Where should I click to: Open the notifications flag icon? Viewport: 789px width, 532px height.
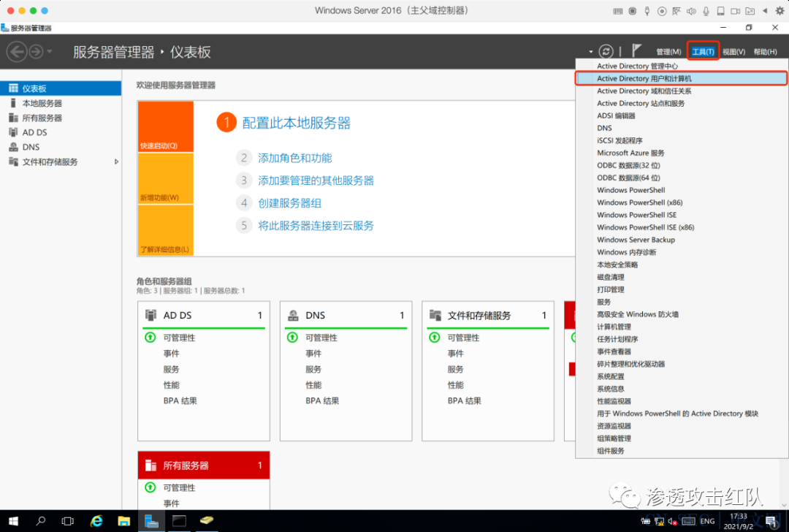pyautogui.click(x=636, y=50)
